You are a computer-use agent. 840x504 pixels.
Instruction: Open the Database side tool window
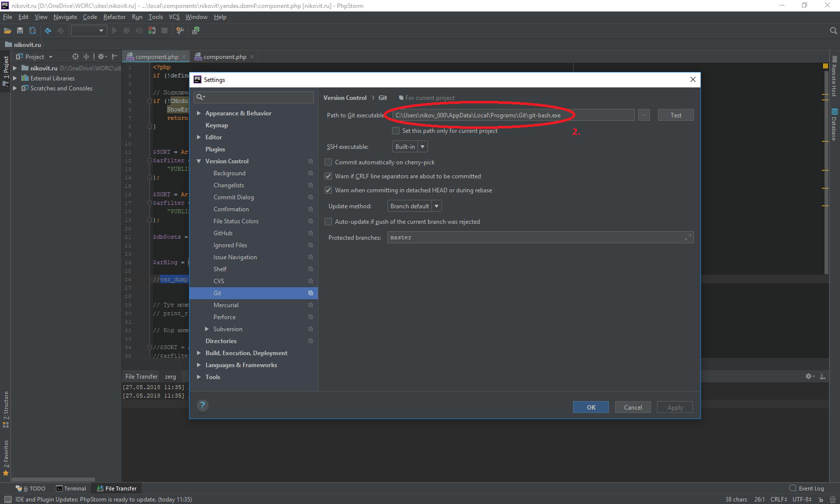pyautogui.click(x=834, y=125)
